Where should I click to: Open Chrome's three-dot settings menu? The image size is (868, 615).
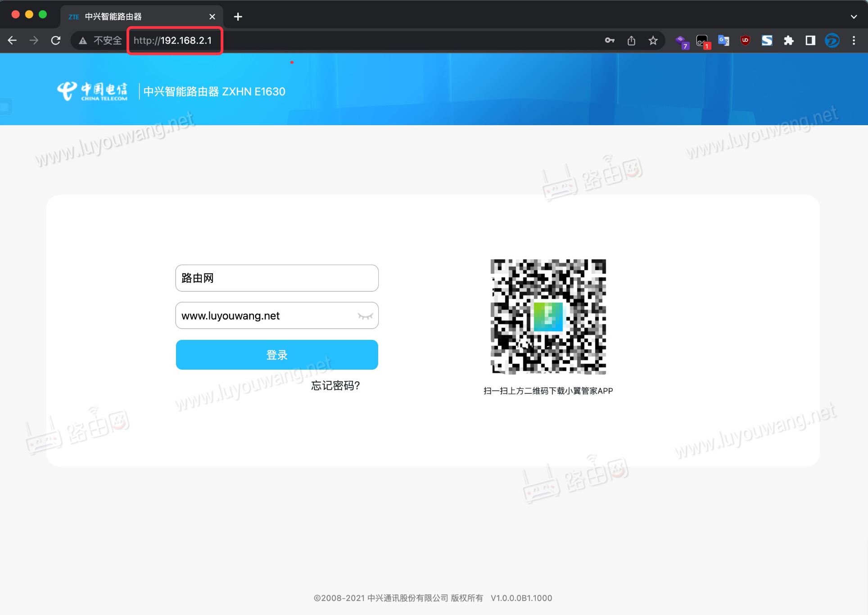tap(853, 41)
